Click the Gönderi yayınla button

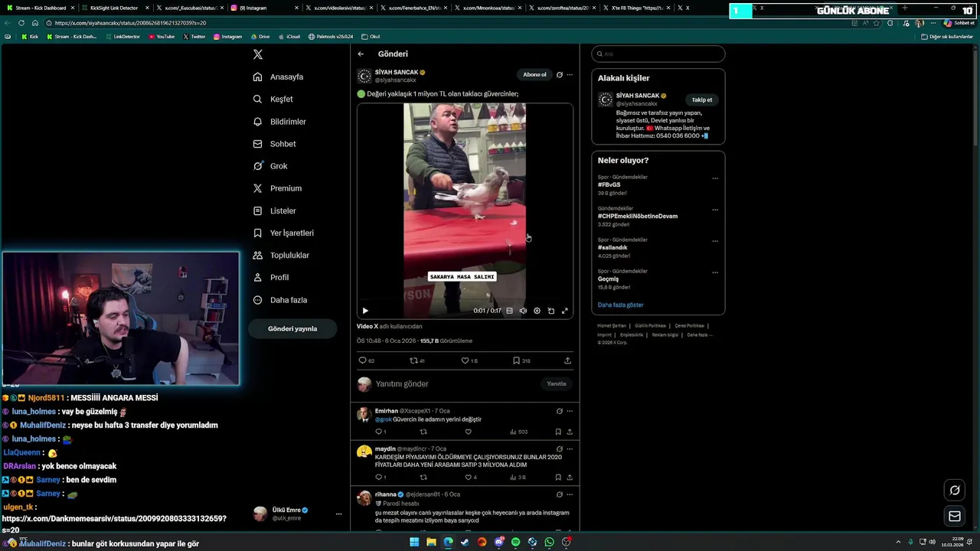(x=292, y=328)
